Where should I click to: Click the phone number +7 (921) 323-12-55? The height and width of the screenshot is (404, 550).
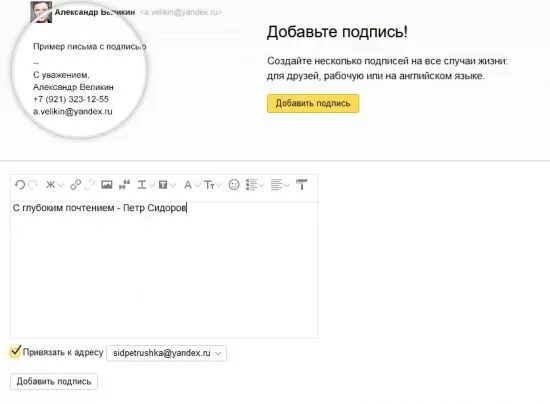tap(71, 99)
